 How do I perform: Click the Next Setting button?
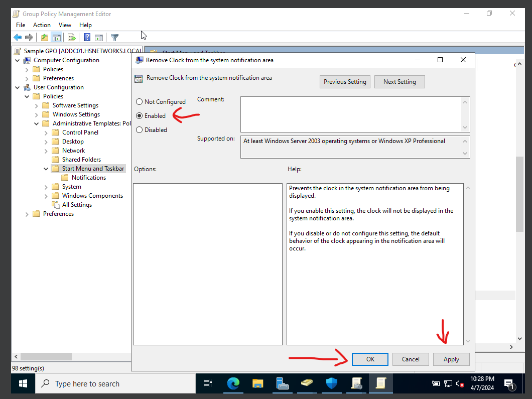click(400, 81)
